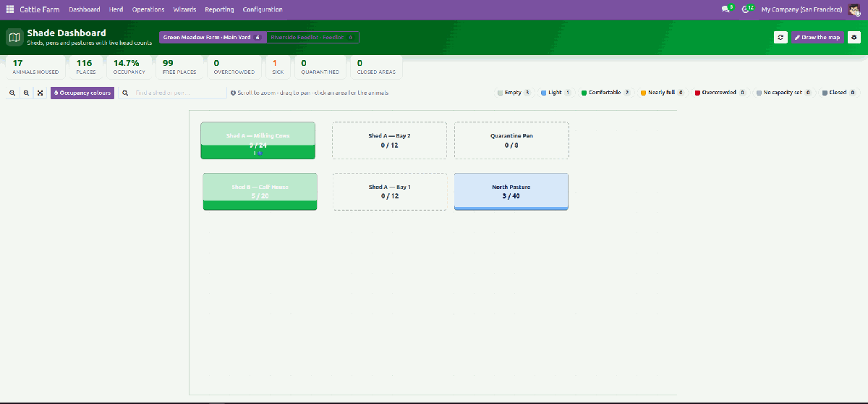Open the Dashboard menu
Screen dimensions: 868x404
pos(85,9)
